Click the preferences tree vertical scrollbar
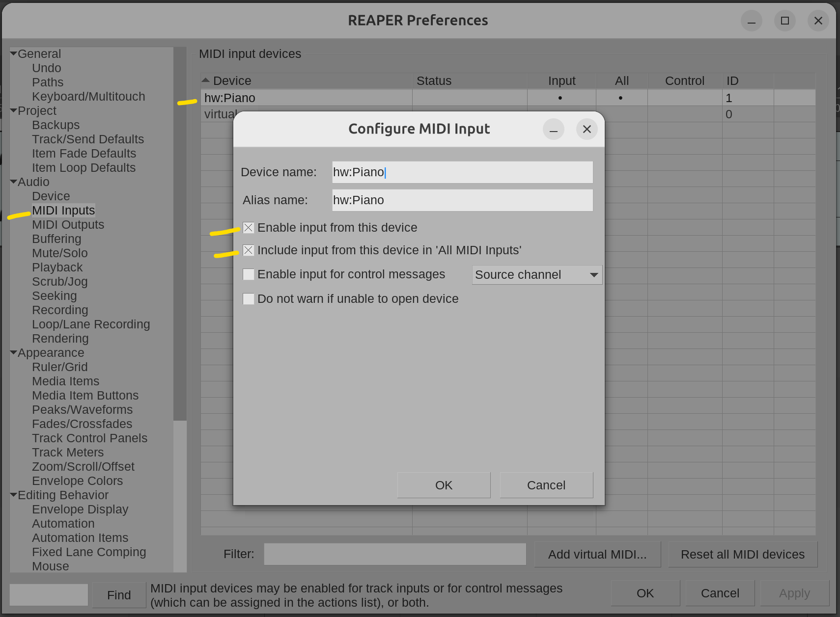The height and width of the screenshot is (617, 840). point(180,309)
